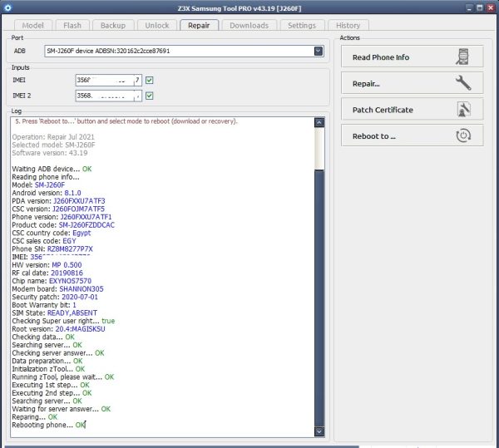Open the Model tab

click(x=32, y=25)
